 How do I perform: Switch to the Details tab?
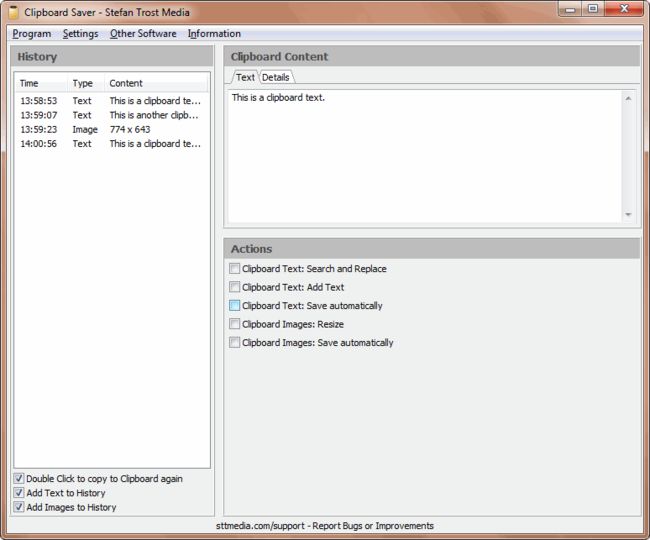(276, 77)
